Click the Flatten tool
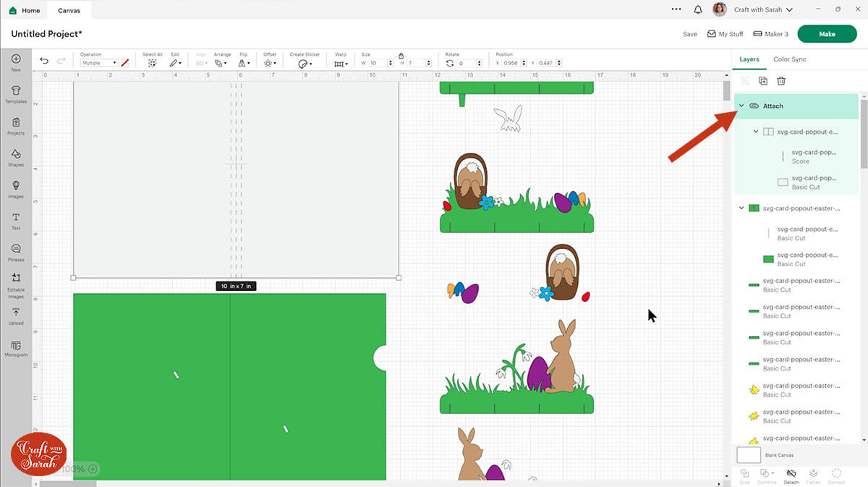The height and width of the screenshot is (487, 868). click(814, 475)
